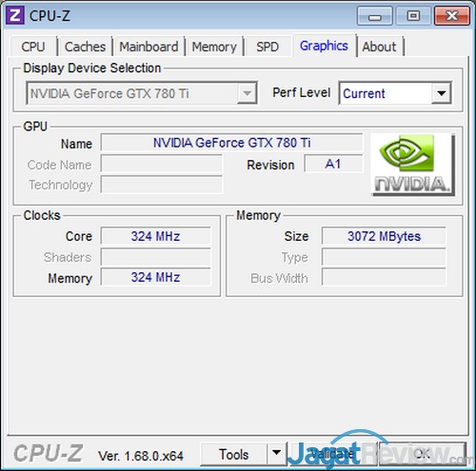Click the Tools button
The width and height of the screenshot is (476, 471).
tap(234, 454)
